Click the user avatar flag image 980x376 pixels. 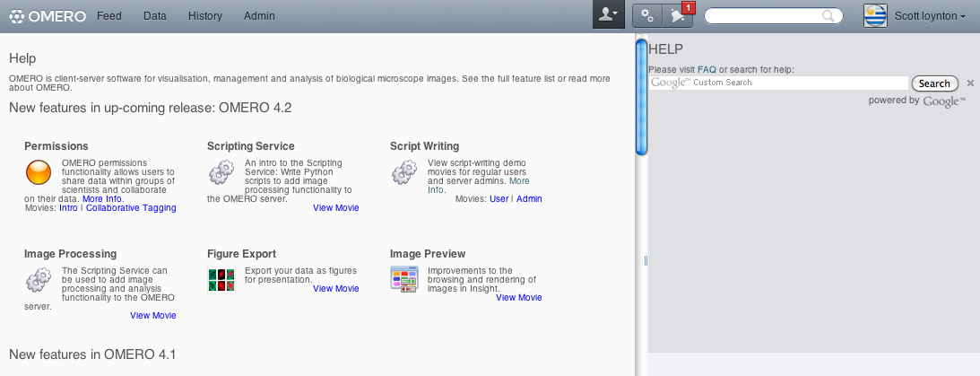click(x=876, y=16)
